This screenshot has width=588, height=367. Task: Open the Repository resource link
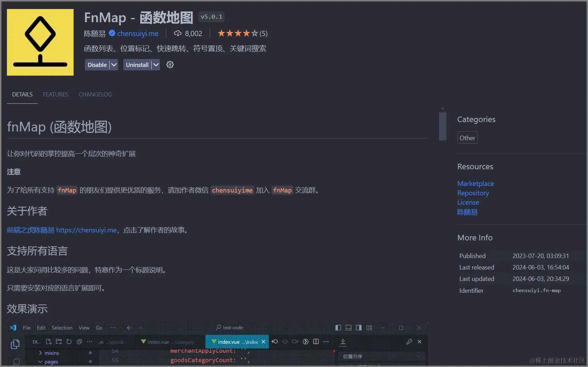[473, 193]
